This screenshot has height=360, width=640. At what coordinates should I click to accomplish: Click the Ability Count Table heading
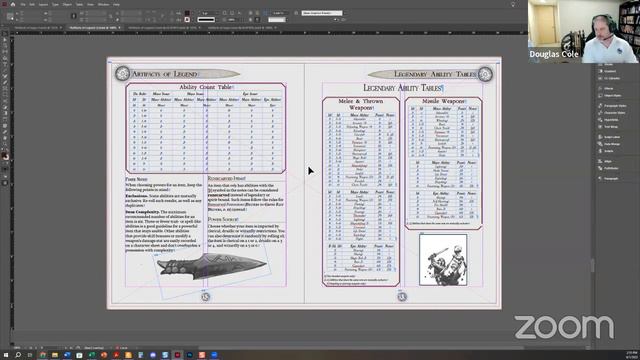(206, 87)
